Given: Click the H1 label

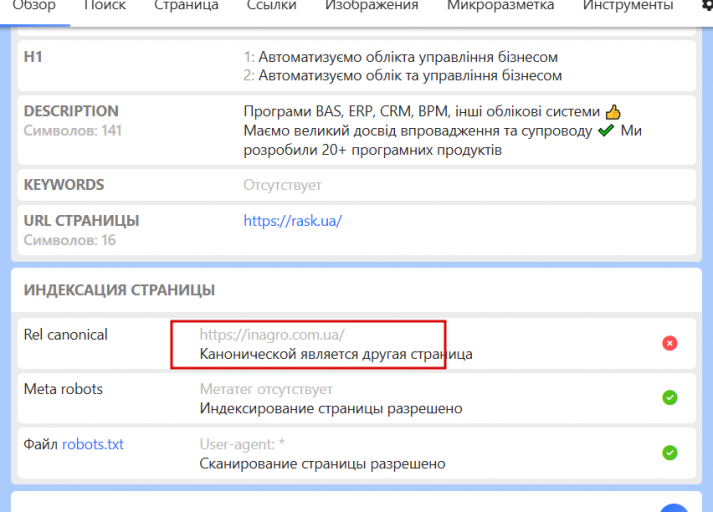Looking at the screenshot, I should pos(33,57).
